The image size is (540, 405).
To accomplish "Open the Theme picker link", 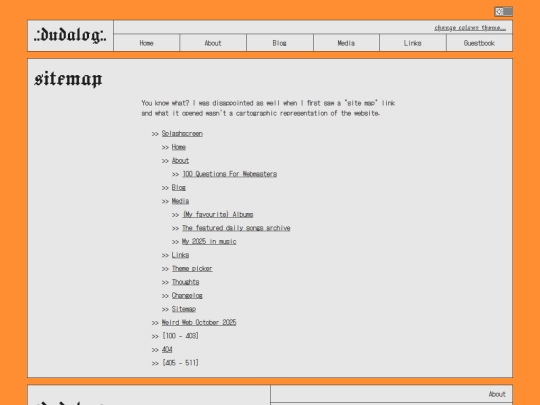I will point(192,268).
